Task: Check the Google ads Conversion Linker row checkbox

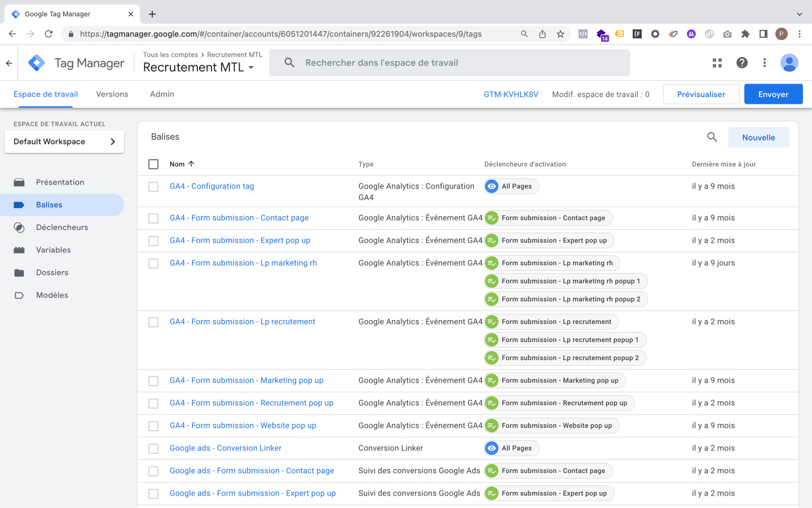Action: (153, 449)
